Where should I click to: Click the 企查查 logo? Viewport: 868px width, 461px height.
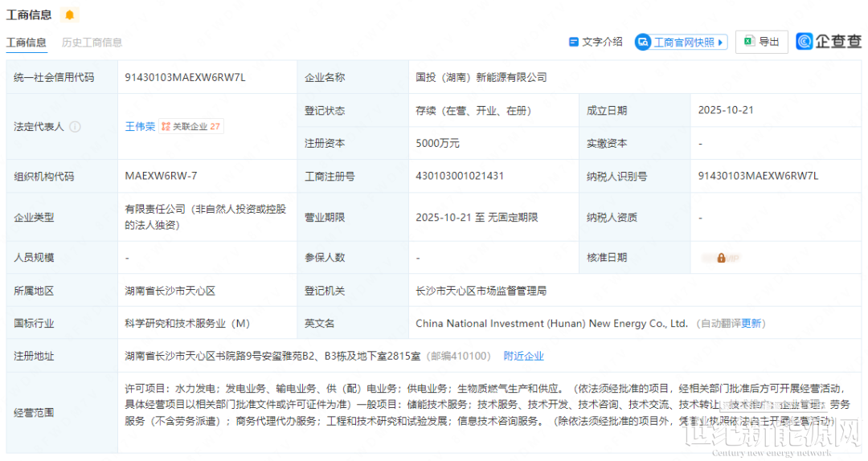click(x=829, y=42)
